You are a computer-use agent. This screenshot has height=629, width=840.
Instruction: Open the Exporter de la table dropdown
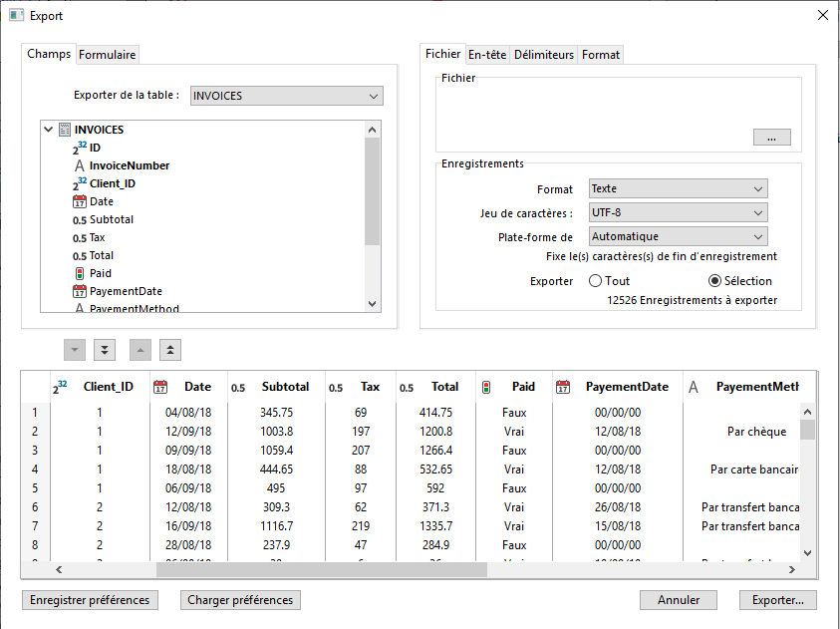[x=286, y=96]
